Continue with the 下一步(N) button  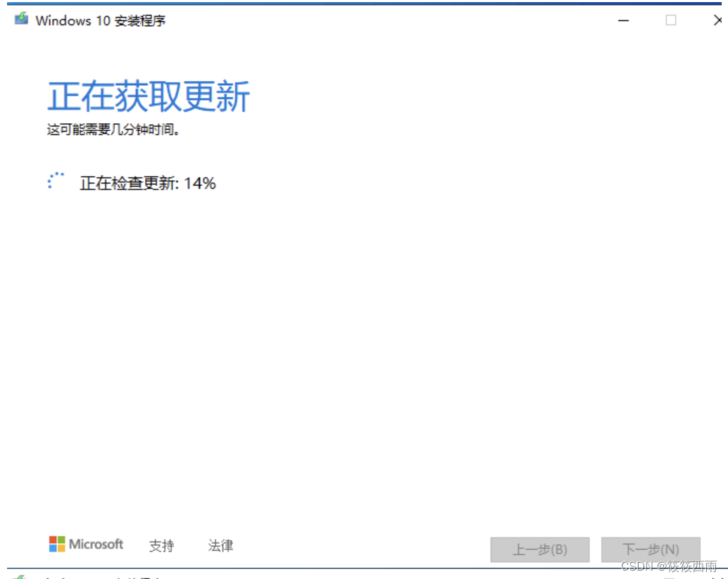pos(651,549)
